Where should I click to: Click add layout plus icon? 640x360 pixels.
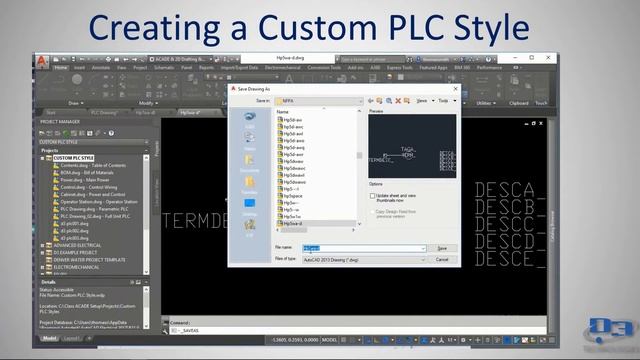point(89,338)
